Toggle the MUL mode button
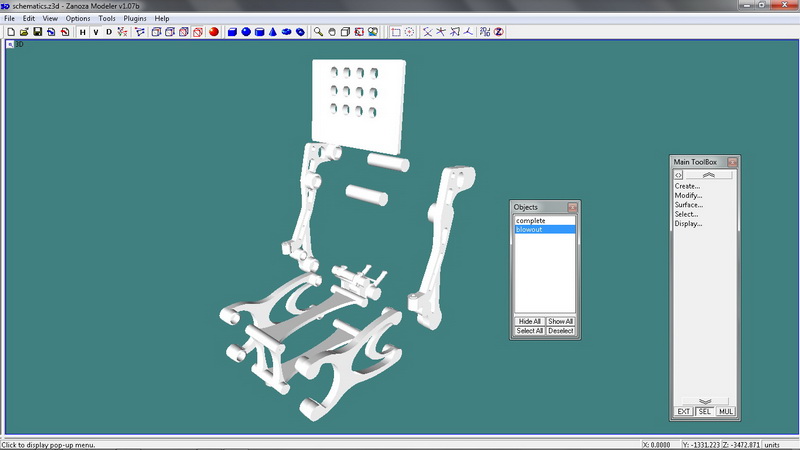The height and width of the screenshot is (450, 800). (725, 411)
